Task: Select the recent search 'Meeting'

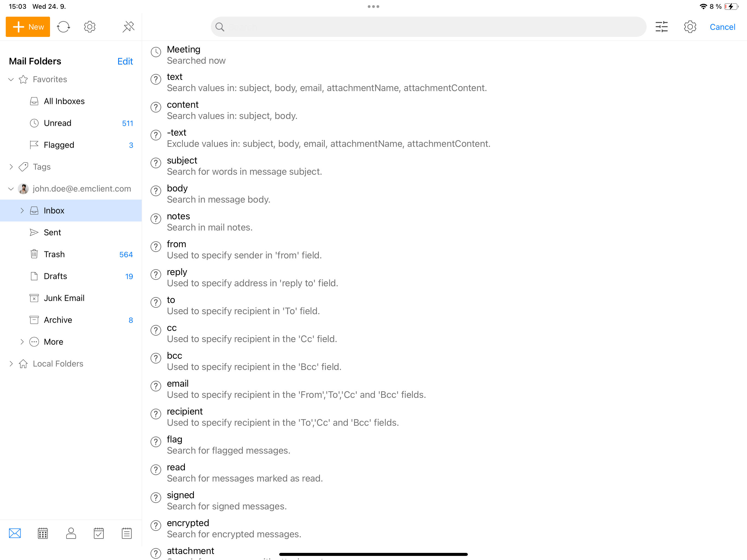Action: click(x=444, y=55)
